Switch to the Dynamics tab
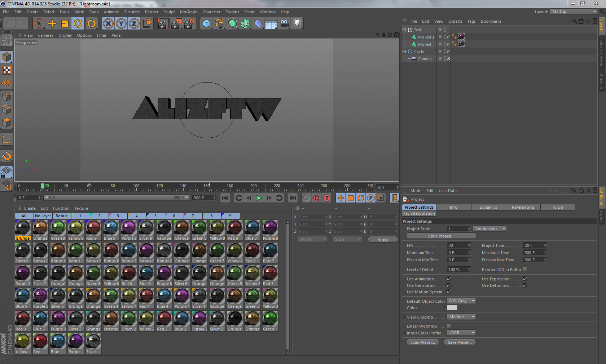606x364 pixels. 488,207
